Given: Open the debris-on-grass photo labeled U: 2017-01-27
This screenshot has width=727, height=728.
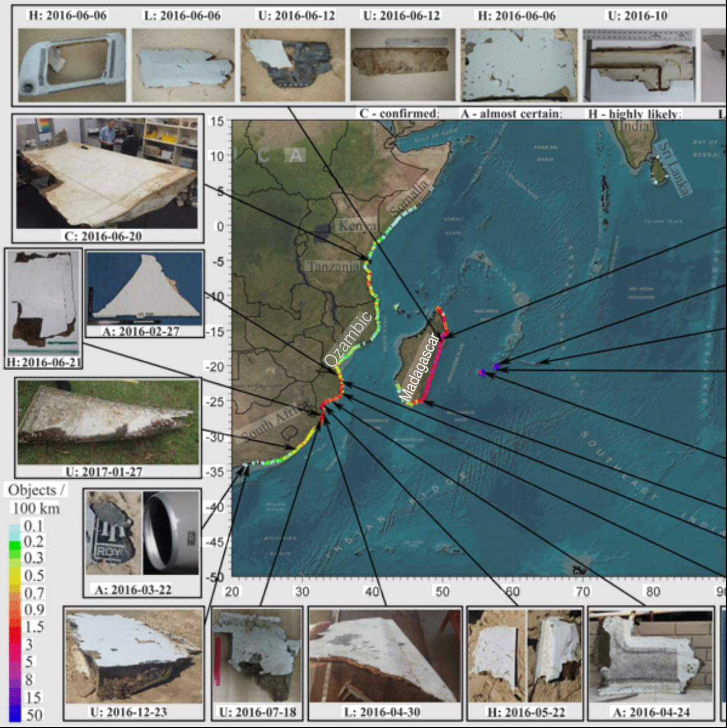Looking at the screenshot, I should click(108, 422).
